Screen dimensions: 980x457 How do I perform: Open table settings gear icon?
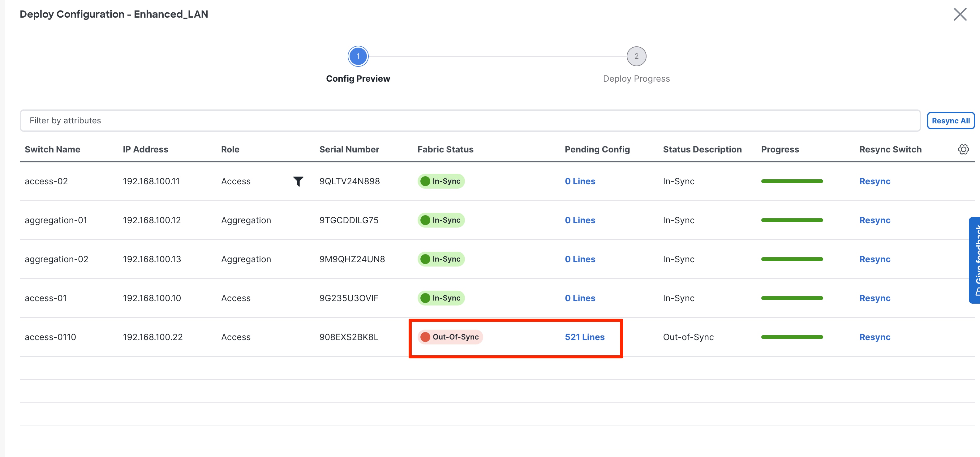click(x=963, y=149)
